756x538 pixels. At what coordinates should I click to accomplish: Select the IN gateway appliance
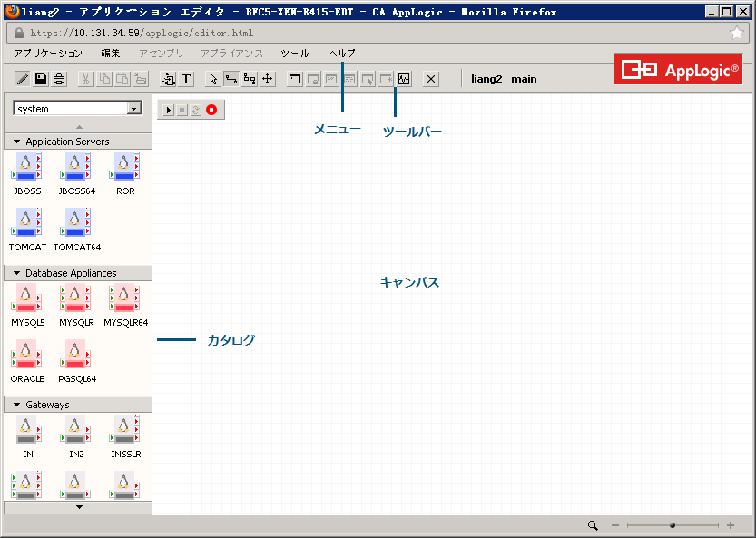[x=27, y=429]
